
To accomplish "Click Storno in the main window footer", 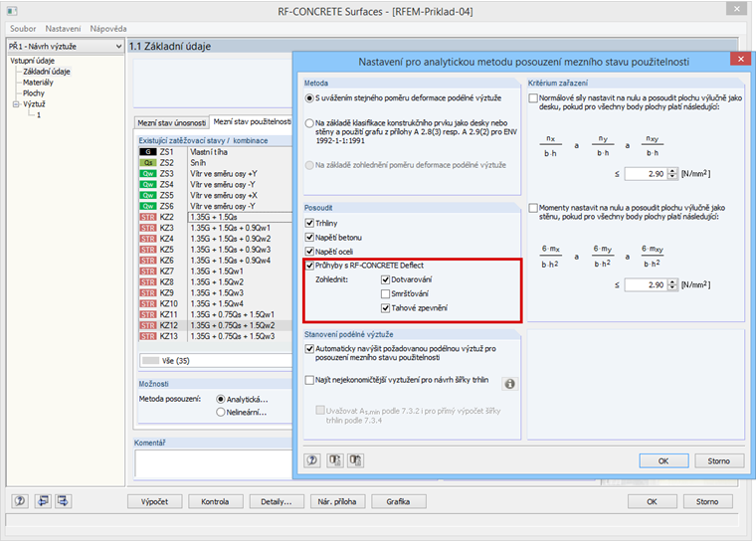I will coord(707,501).
